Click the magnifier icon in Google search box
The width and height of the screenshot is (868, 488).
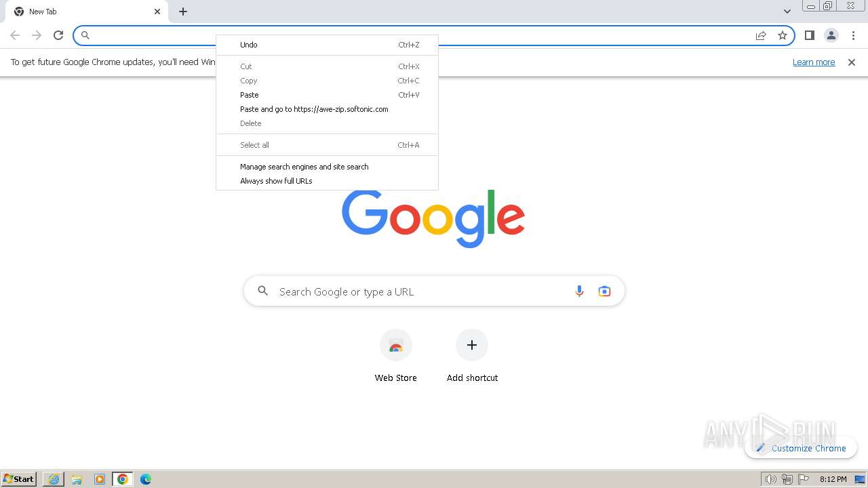(x=263, y=291)
